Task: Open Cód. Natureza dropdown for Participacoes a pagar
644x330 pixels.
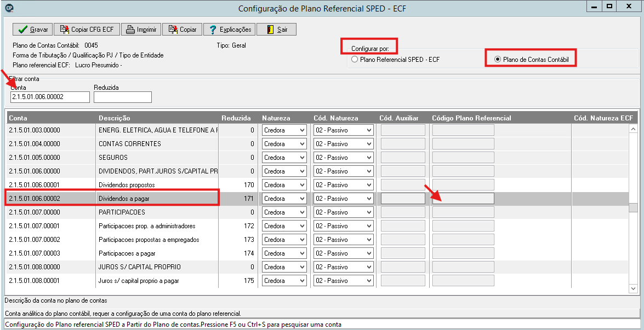Action: [343, 253]
